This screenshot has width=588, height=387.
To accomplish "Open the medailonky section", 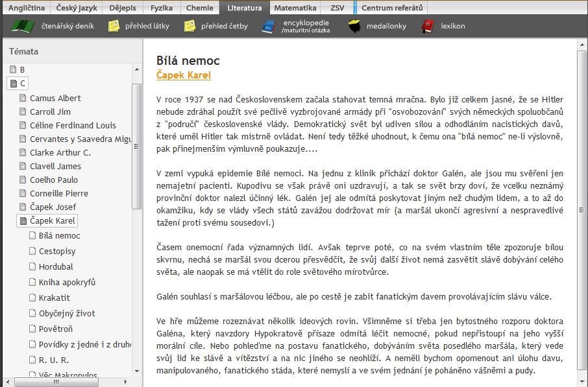I will click(386, 26).
